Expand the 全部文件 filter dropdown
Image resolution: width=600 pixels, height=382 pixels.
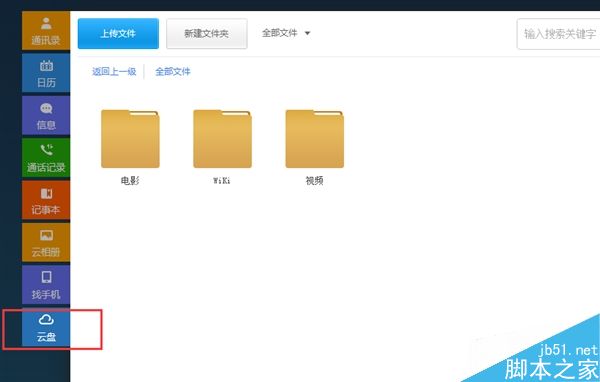(286, 33)
